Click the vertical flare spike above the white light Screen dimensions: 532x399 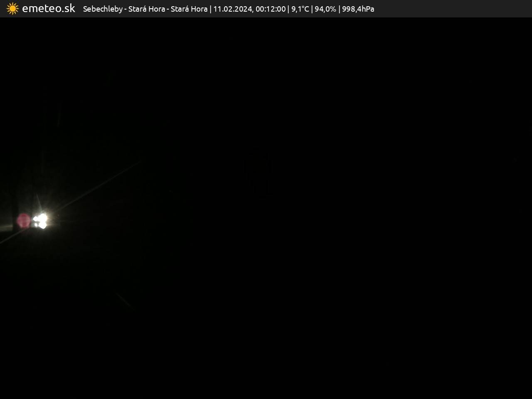click(x=39, y=202)
